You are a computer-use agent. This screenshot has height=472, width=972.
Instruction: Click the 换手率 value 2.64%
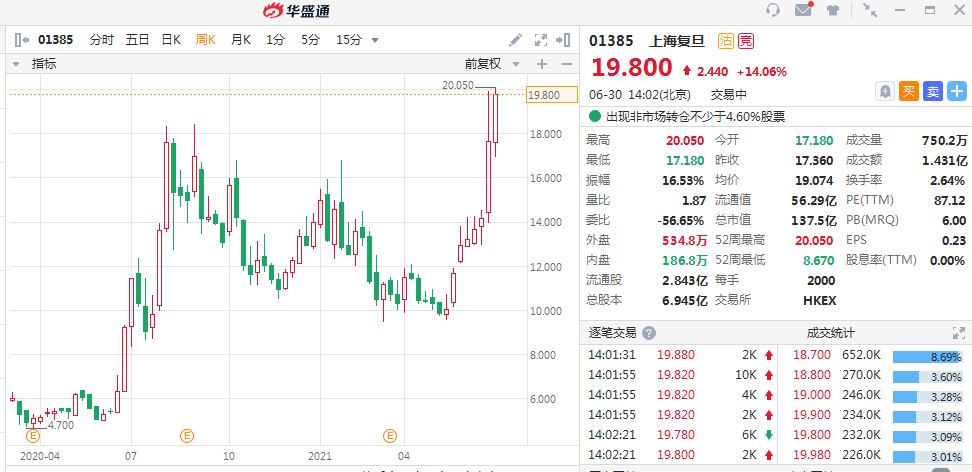point(948,180)
